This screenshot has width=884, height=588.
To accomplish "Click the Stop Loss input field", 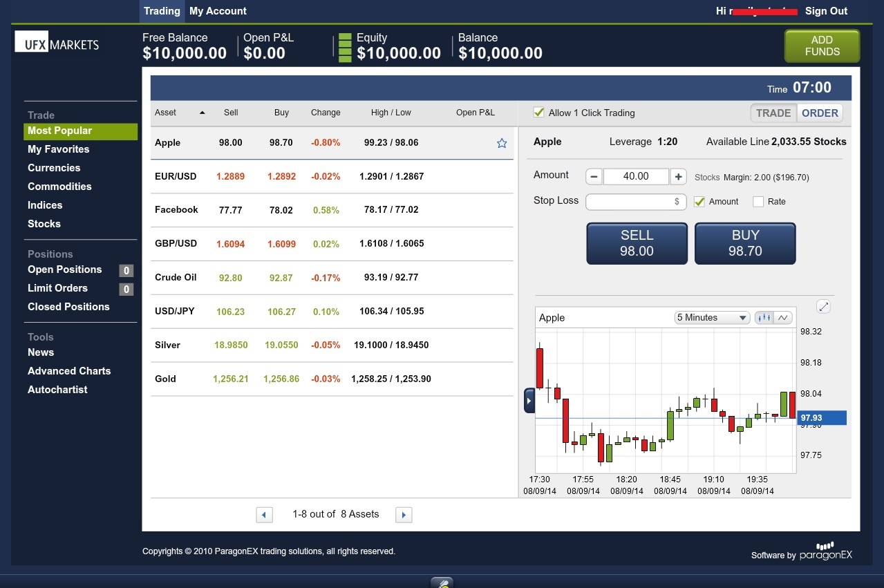I will coord(636,202).
